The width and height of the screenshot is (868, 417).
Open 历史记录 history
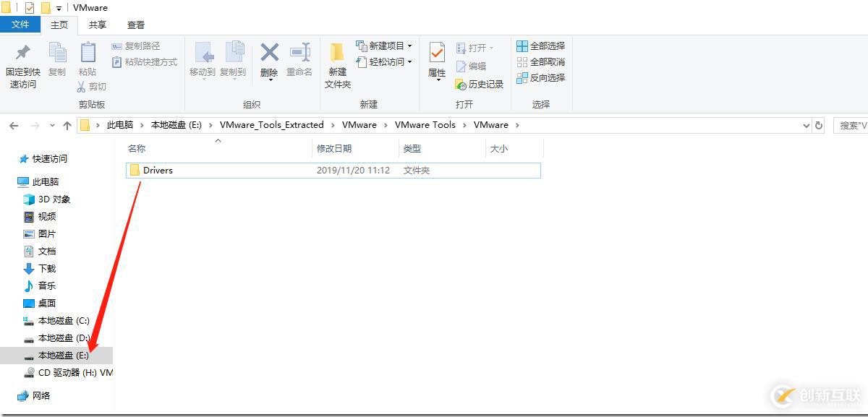480,84
